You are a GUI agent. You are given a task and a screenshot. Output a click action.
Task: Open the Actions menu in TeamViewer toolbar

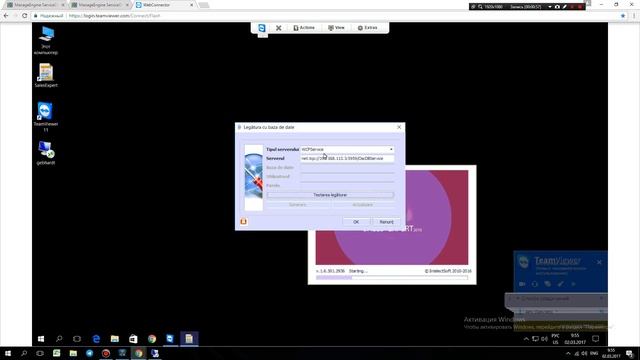click(x=304, y=28)
